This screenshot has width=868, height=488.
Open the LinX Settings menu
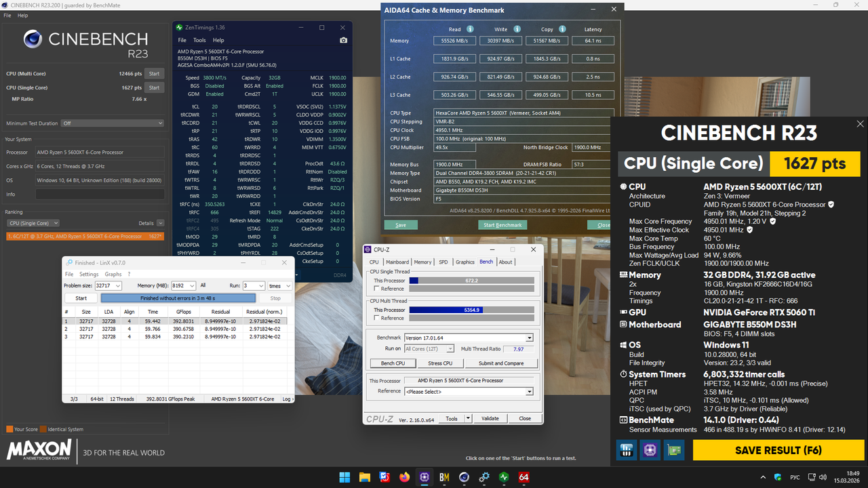pyautogui.click(x=89, y=274)
